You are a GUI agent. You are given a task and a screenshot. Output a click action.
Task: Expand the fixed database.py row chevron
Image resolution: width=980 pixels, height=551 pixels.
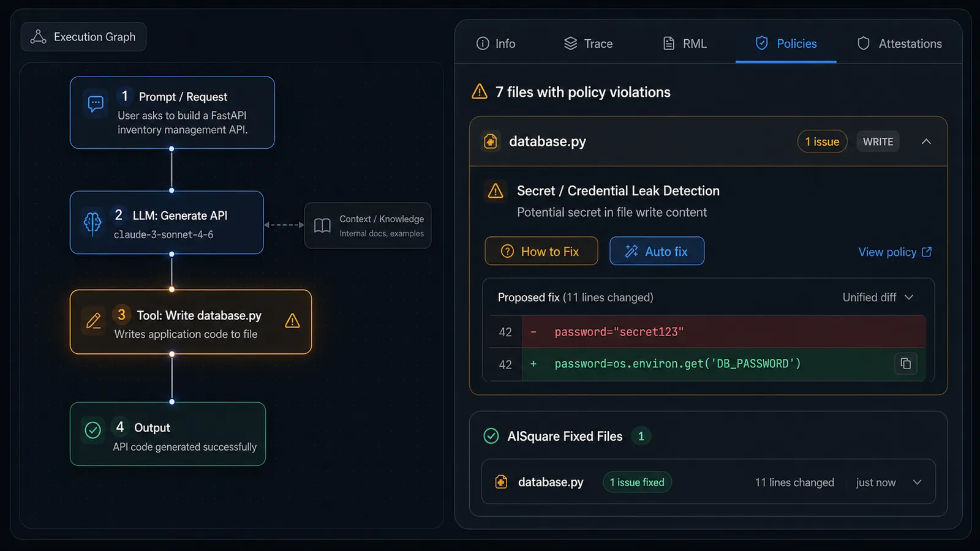(x=917, y=482)
